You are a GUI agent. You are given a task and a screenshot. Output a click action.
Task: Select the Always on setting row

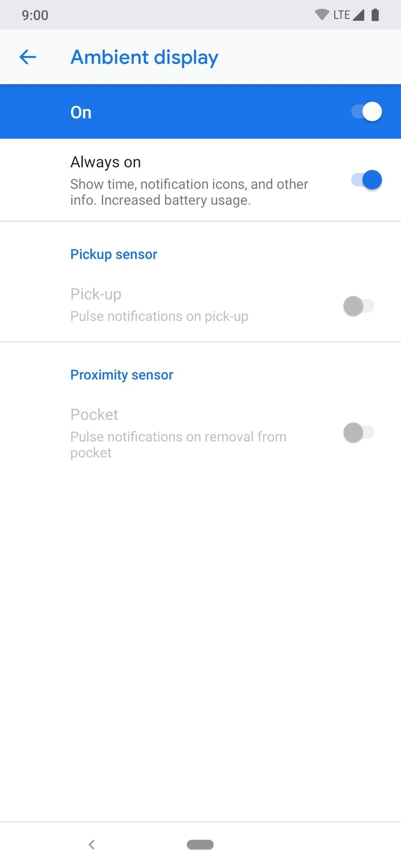tap(200, 180)
